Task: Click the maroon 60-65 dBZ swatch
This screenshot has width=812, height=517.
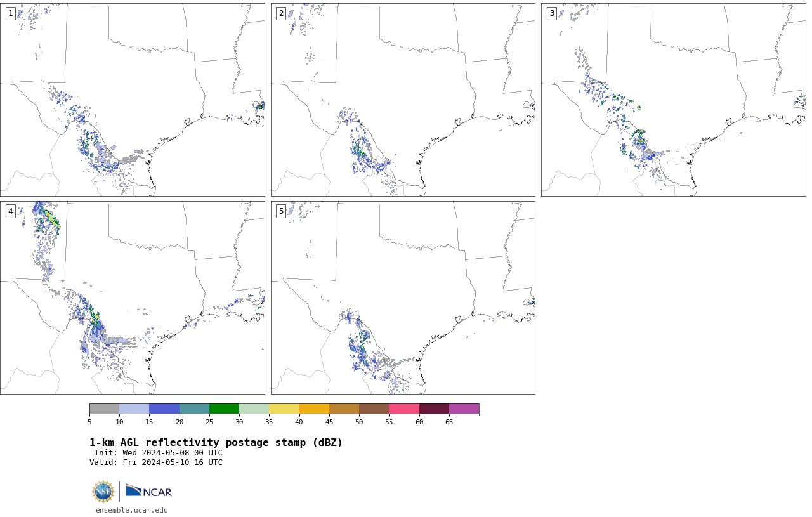Action: coord(434,409)
